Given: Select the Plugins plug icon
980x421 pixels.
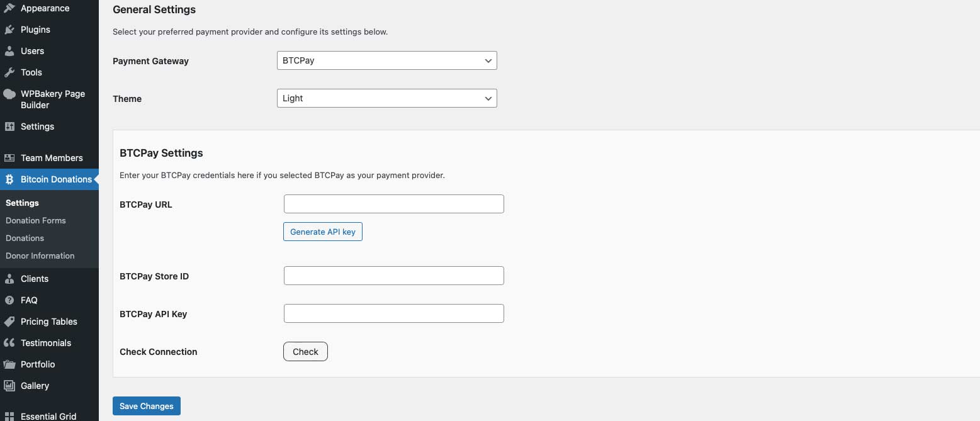Looking at the screenshot, I should pyautogui.click(x=10, y=29).
